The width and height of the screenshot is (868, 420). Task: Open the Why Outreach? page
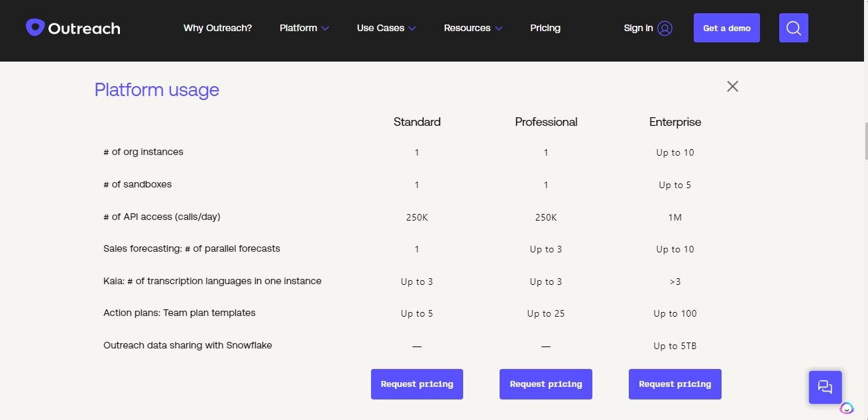coord(217,28)
